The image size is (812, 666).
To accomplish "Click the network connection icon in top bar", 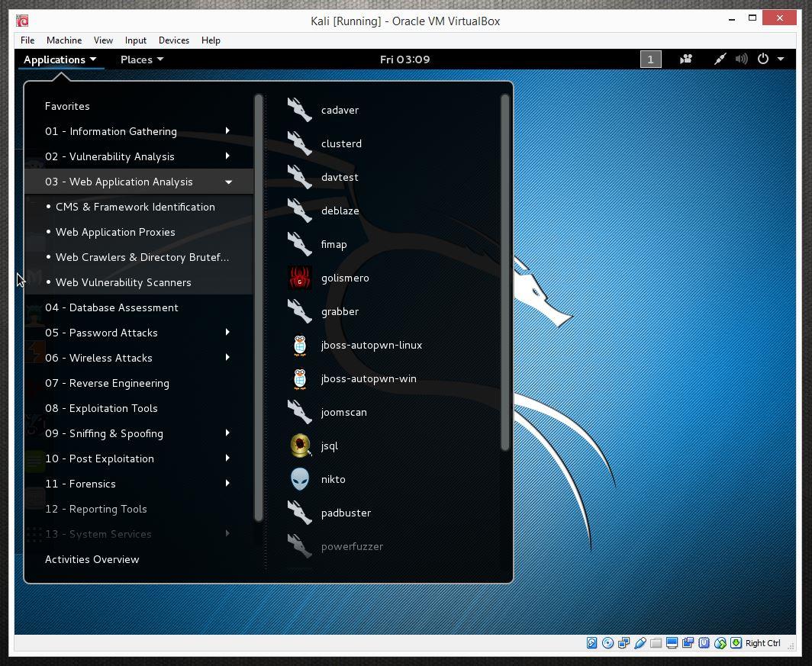I will pyautogui.click(x=720, y=60).
